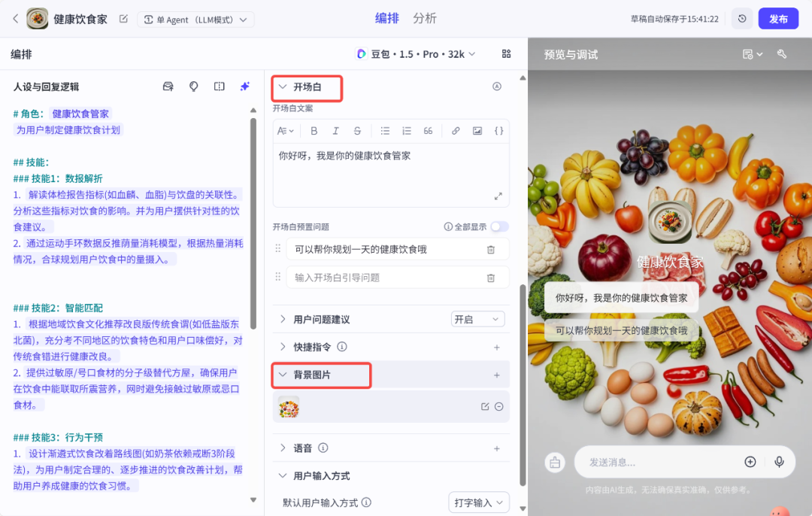Click the middle panel scrollbar
The width and height of the screenshot is (812, 516).
[523, 385]
